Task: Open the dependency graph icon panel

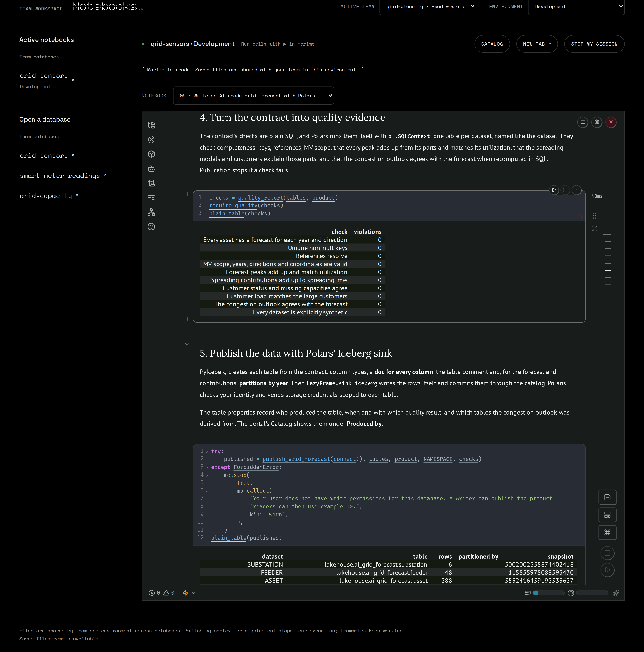Action: [151, 212]
